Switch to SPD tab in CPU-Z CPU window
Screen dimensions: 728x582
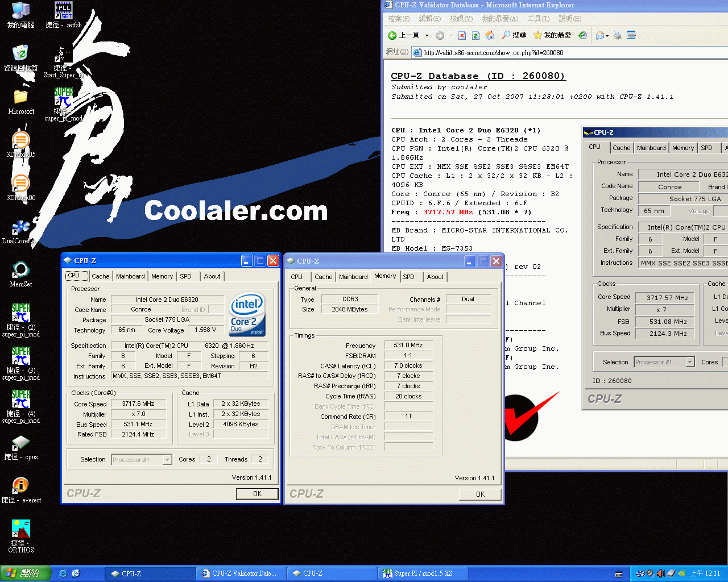(x=186, y=276)
